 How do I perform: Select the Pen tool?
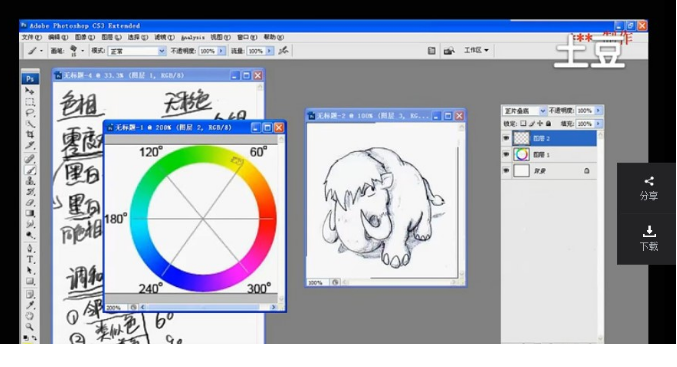(x=29, y=248)
